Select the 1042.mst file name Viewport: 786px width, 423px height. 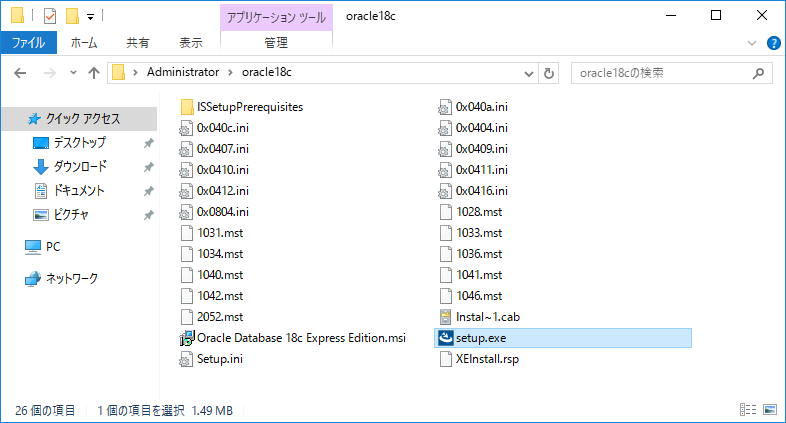[220, 296]
